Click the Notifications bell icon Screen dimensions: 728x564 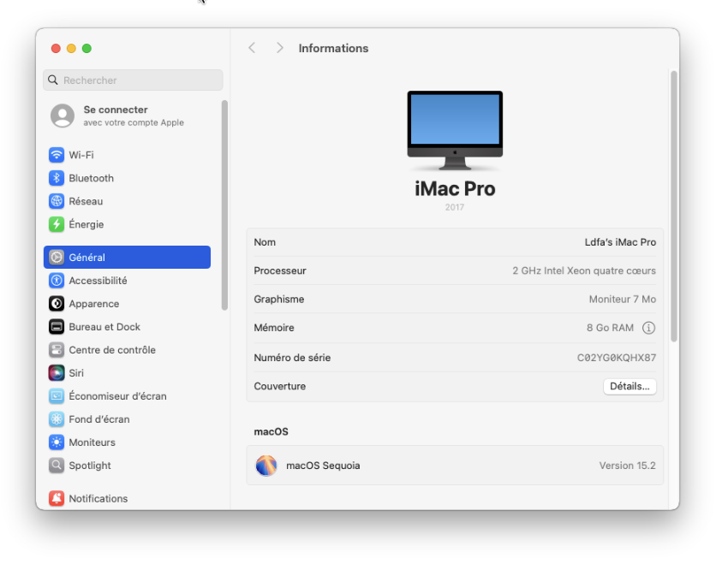click(57, 499)
